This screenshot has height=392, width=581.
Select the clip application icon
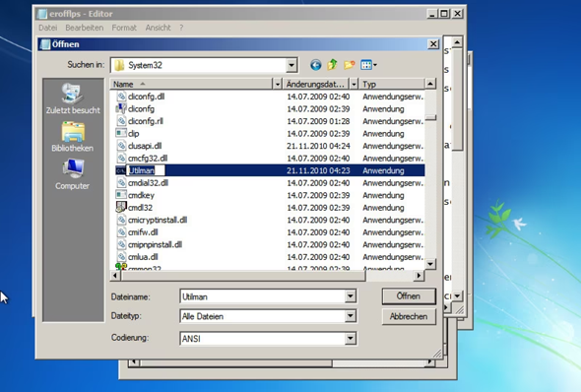click(x=121, y=133)
